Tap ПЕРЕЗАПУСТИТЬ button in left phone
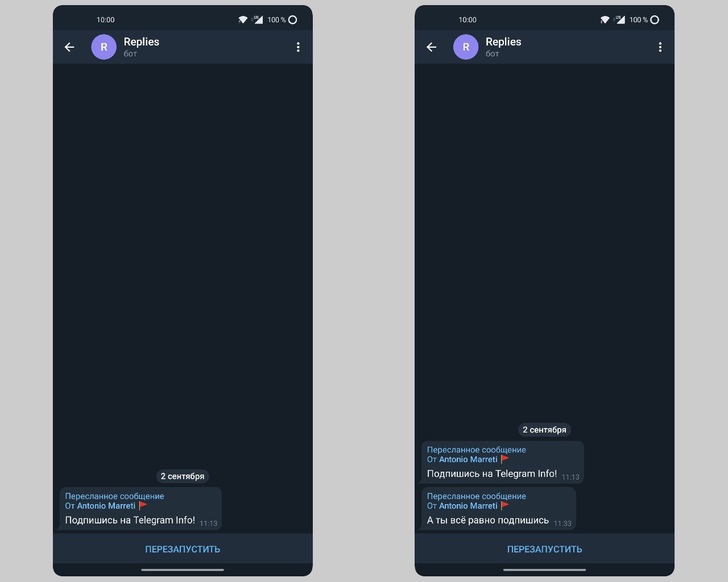 183,549
